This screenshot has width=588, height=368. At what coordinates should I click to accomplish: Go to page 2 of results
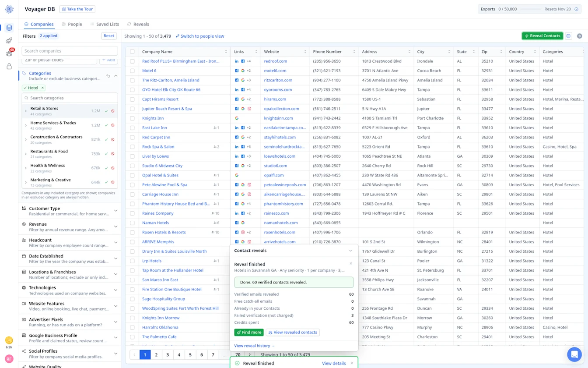156,355
